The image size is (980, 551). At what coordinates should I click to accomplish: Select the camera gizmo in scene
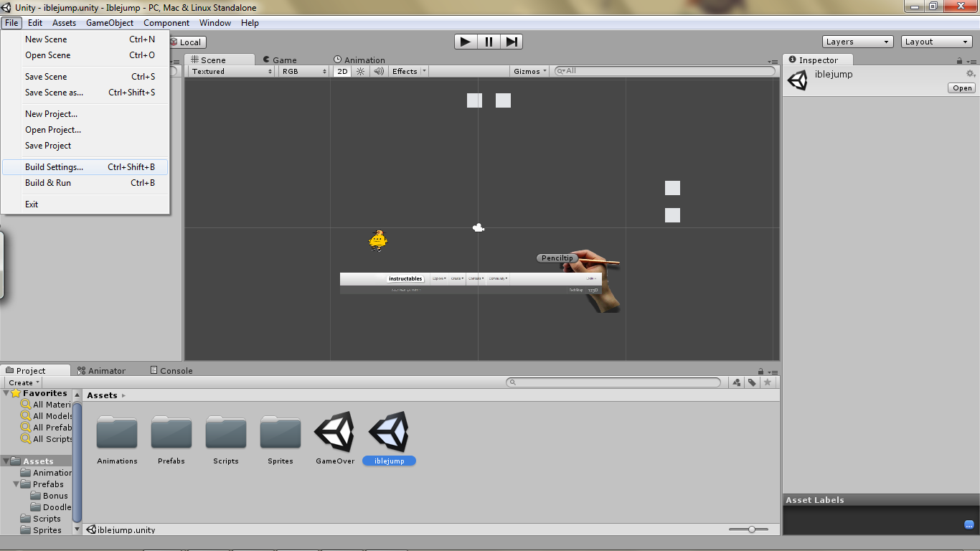pyautogui.click(x=479, y=228)
